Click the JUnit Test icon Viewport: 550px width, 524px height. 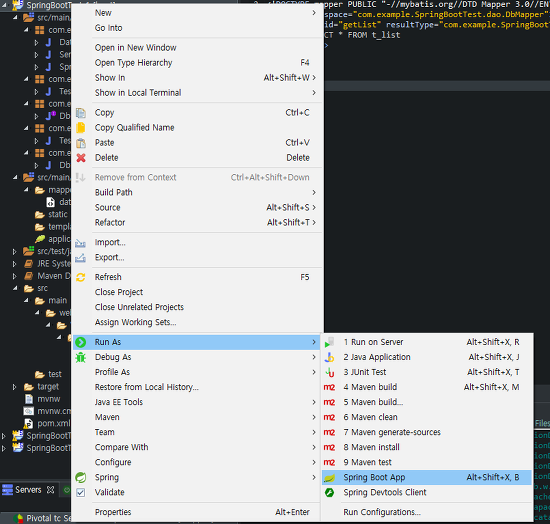[329, 372]
